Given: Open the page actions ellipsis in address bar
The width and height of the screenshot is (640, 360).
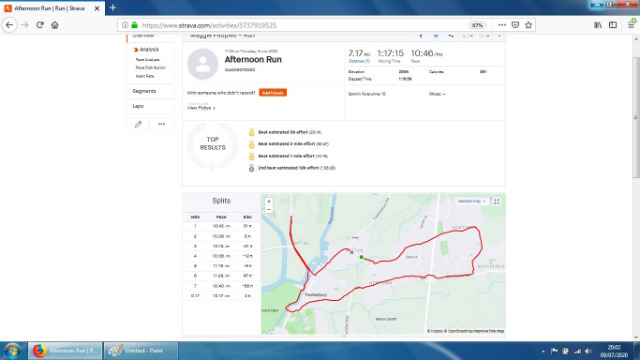Looking at the screenshot, I should tap(502, 25).
